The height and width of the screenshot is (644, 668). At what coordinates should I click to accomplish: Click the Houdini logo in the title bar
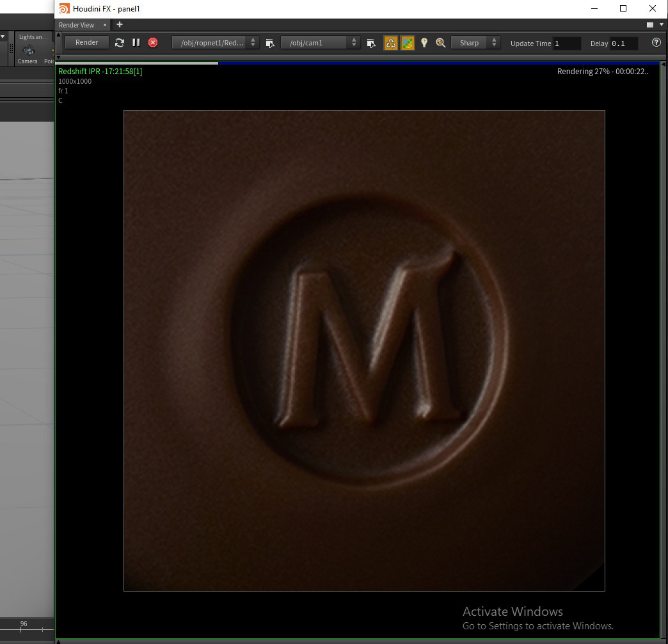click(65, 8)
